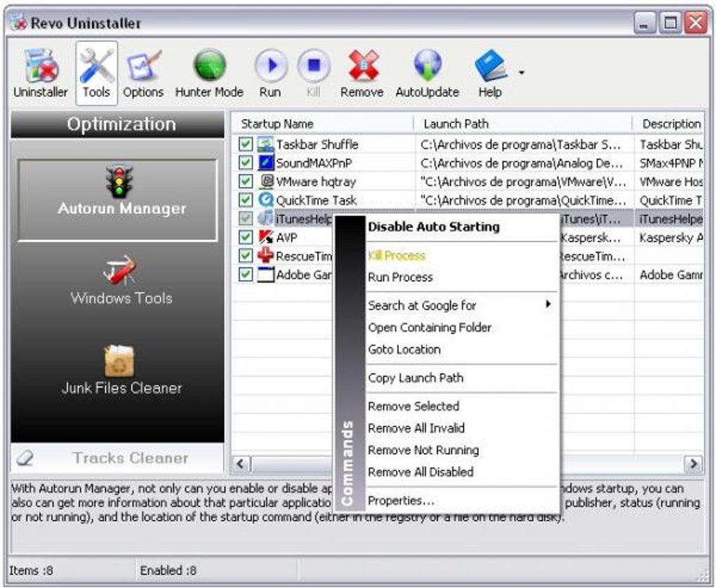This screenshot has width=716, height=588.
Task: Sort by Description column header
Action: 669,123
